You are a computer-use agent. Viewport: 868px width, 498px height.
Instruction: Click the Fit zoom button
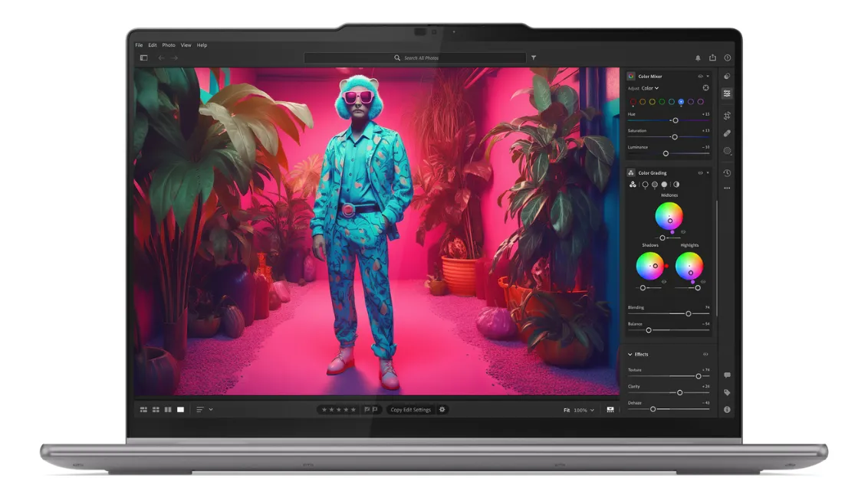tap(567, 411)
